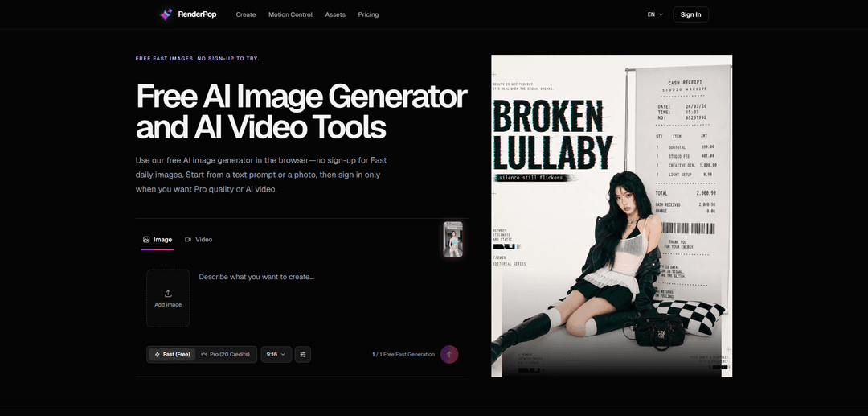The height and width of the screenshot is (416, 868).
Task: Open the advanced settings sliders icon
Action: 303,355
